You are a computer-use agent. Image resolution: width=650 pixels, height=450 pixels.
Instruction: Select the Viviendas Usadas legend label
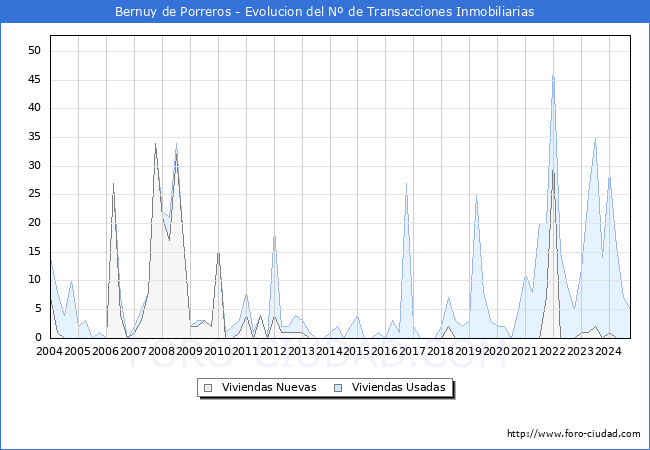(x=399, y=387)
